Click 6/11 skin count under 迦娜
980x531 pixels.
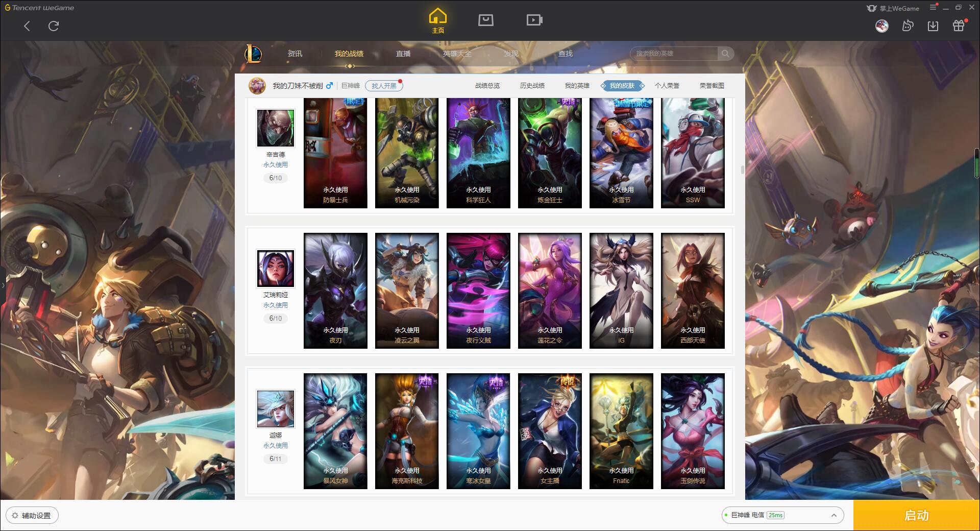click(x=276, y=458)
